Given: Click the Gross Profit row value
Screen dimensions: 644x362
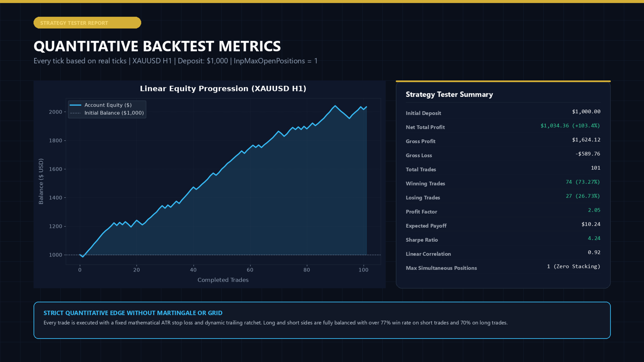Looking at the screenshot, I should pos(586,140).
